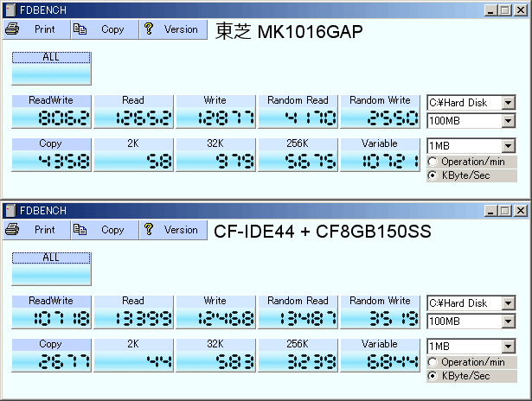Viewport: 532px width, 401px height.
Task: Click question mark icon in top FDBENCH window
Action: point(149,29)
